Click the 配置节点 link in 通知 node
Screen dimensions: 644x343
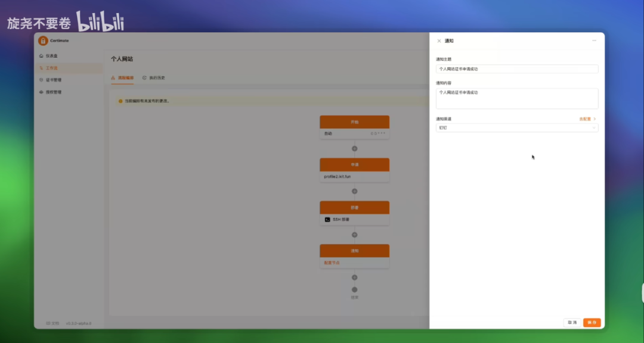pos(332,263)
